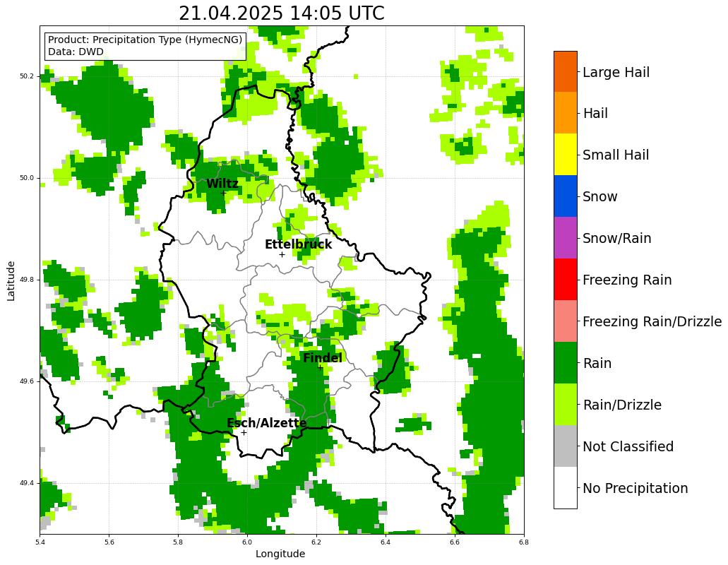Click 'Product: Precipitation Type (HymecNG)' text
The image size is (728, 565).
coord(145,40)
